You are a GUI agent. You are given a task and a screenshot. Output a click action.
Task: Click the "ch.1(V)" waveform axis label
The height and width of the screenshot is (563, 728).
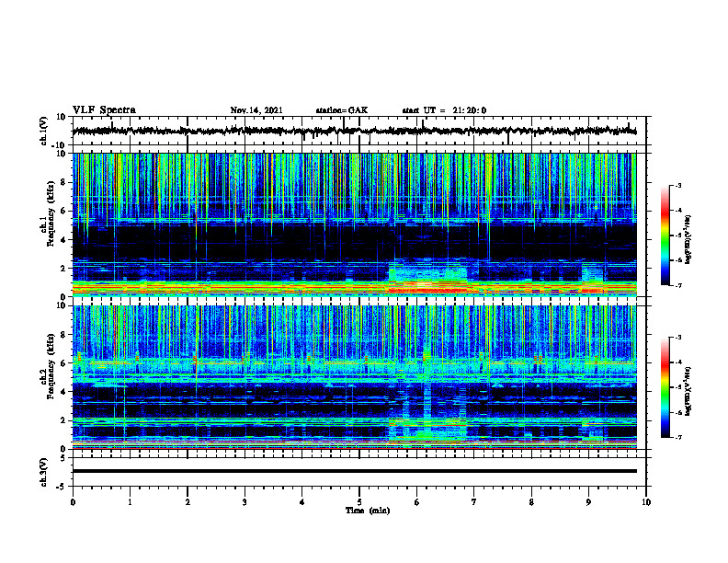[x=44, y=131]
